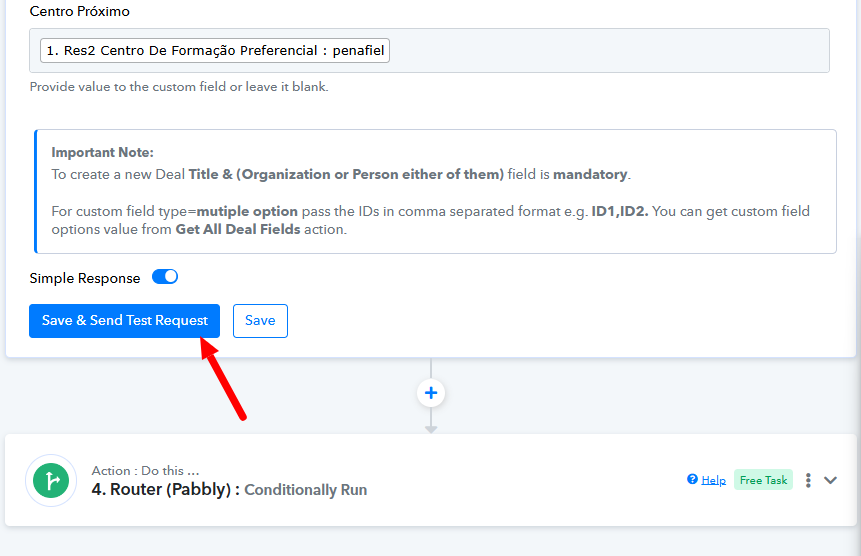Click the Get All Deal Fields text
This screenshot has width=861, height=556.
(x=238, y=229)
